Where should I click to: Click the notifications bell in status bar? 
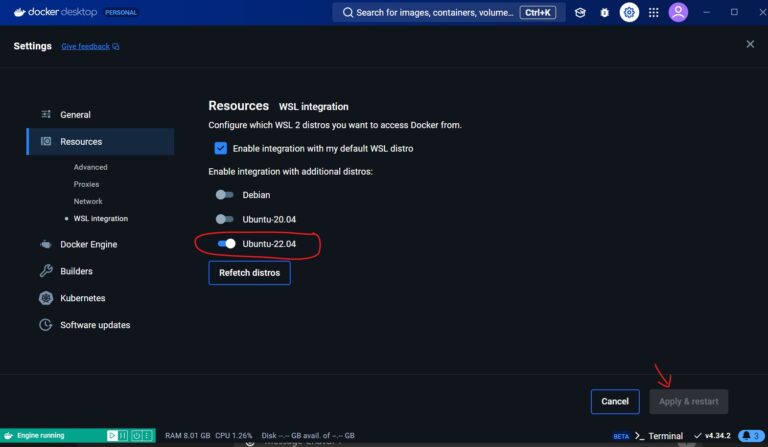tap(748, 436)
